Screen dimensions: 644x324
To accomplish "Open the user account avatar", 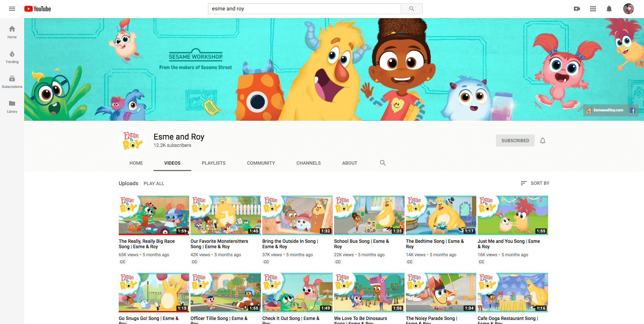I will click(628, 9).
